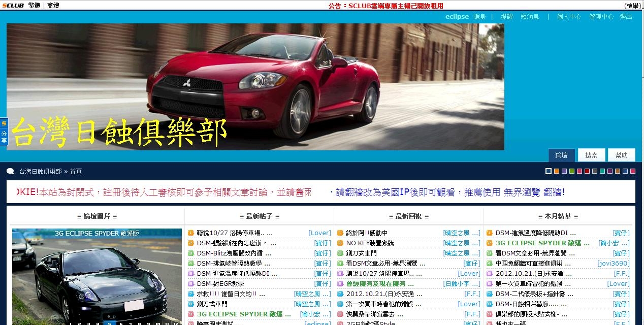
Task: Click rank icon beside 俱樂部的原版大貼式樣
Action: [490, 314]
